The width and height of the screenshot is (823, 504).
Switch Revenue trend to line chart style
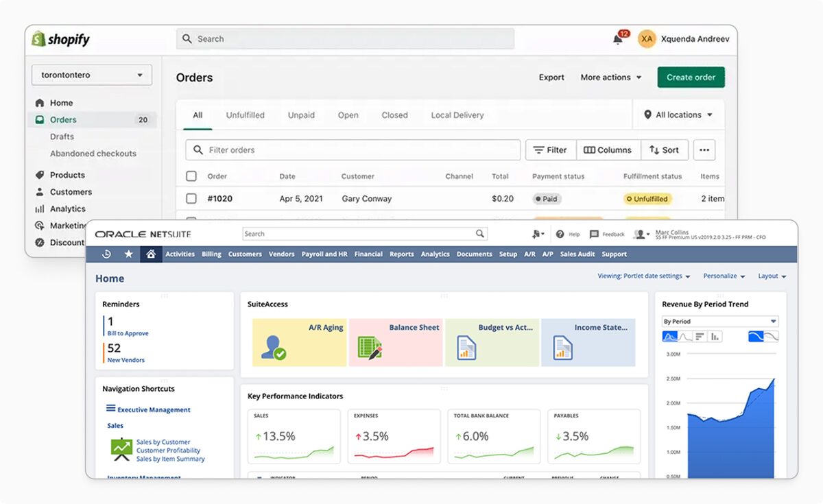686,336
